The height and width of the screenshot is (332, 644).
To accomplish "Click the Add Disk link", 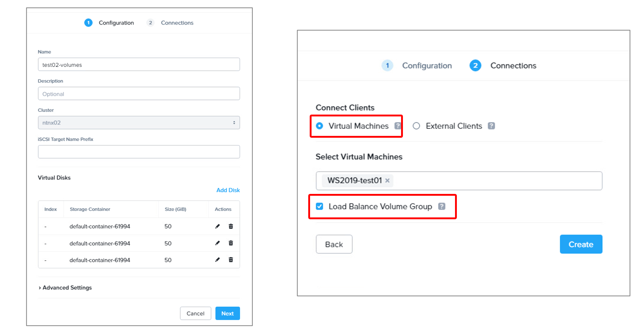I will click(228, 190).
